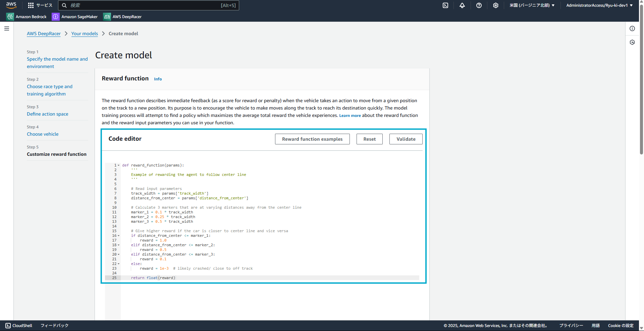Viewport: 644px width, 331px height.
Task: Click the サービス menu label
Action: point(44,5)
